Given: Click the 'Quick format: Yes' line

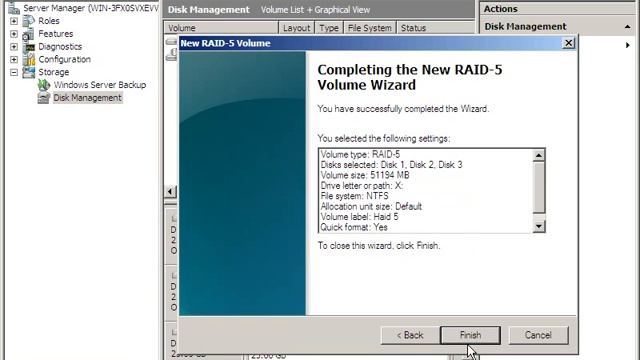Looking at the screenshot, I should (354, 227).
